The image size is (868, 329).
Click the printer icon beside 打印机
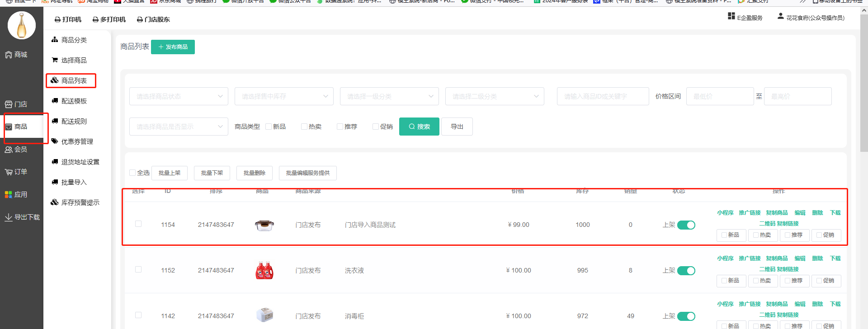57,20
